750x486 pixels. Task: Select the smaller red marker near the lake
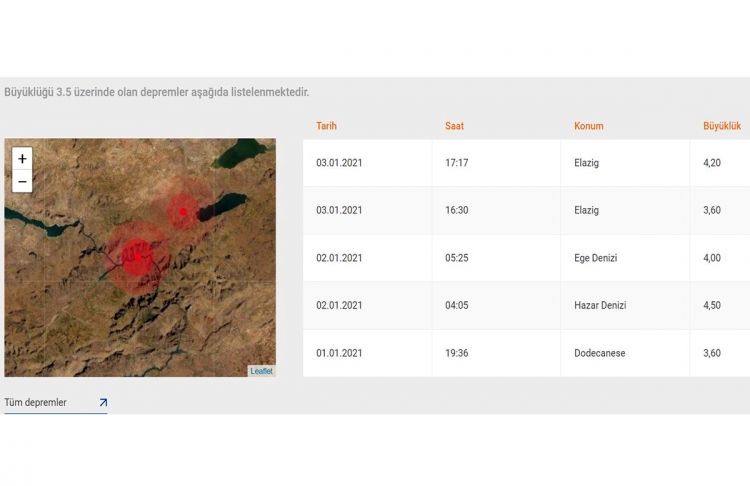183,211
